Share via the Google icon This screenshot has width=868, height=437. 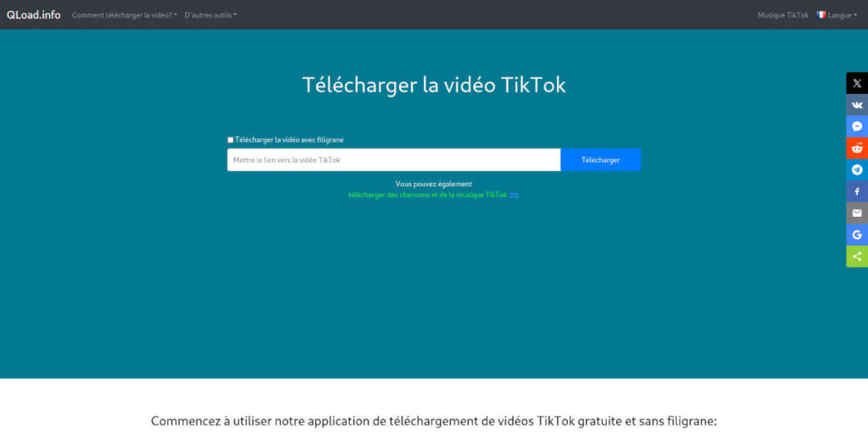click(857, 235)
